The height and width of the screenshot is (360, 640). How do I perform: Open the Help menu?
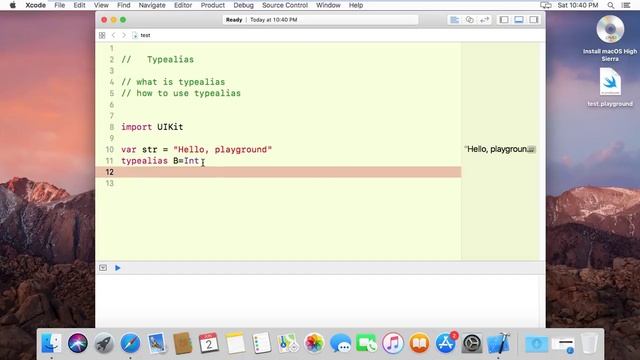pos(356,5)
